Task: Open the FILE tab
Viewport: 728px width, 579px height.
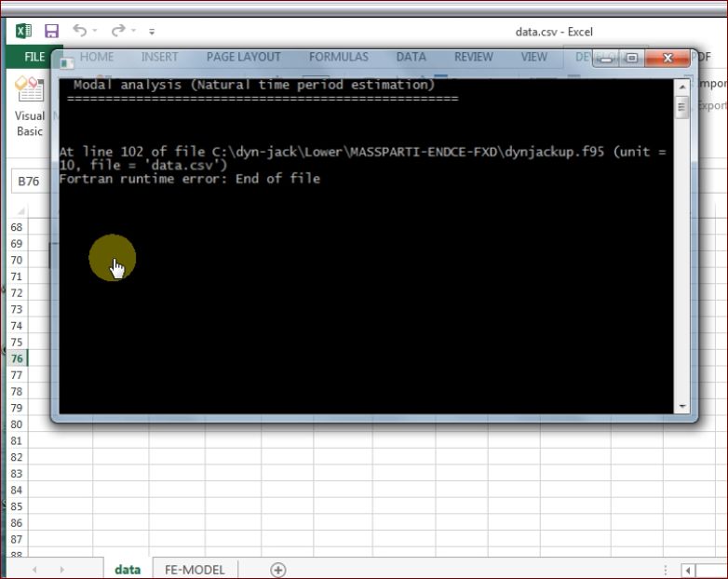Action: point(34,57)
